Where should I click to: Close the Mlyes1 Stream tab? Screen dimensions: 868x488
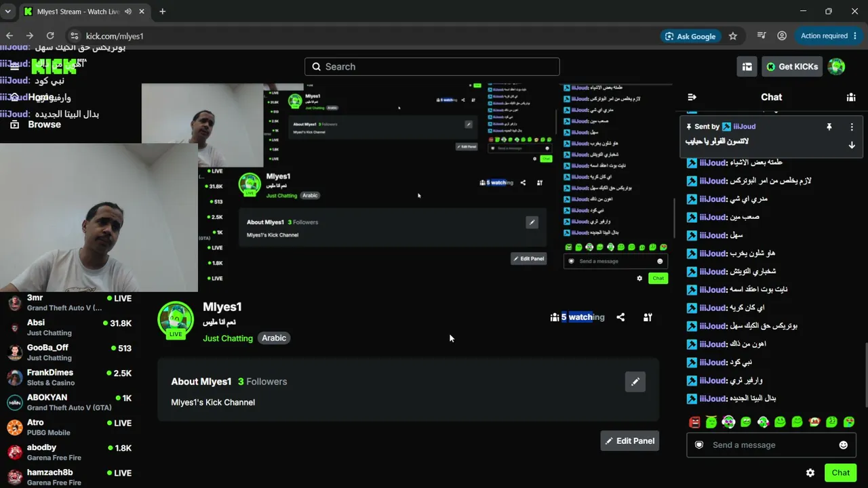(142, 12)
